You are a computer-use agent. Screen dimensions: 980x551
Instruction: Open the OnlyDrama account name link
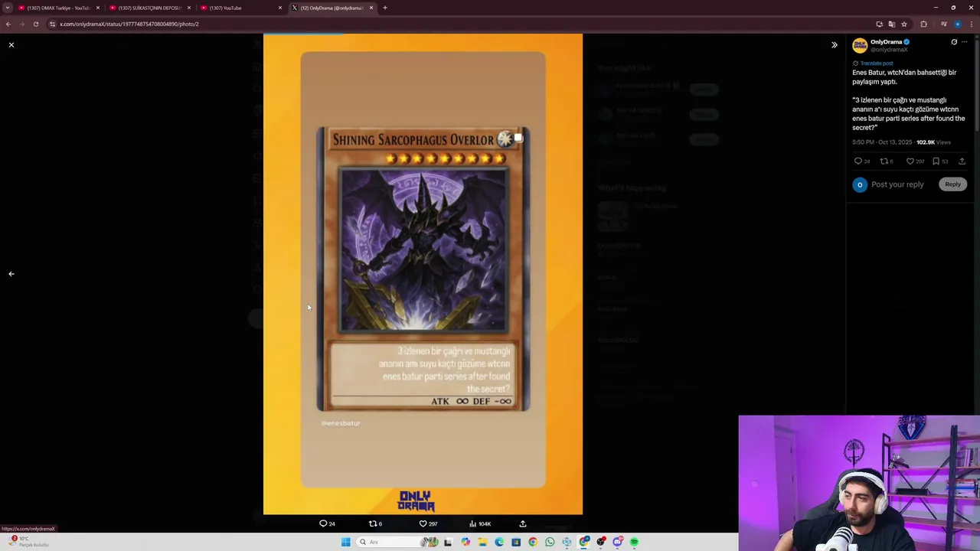(x=886, y=42)
